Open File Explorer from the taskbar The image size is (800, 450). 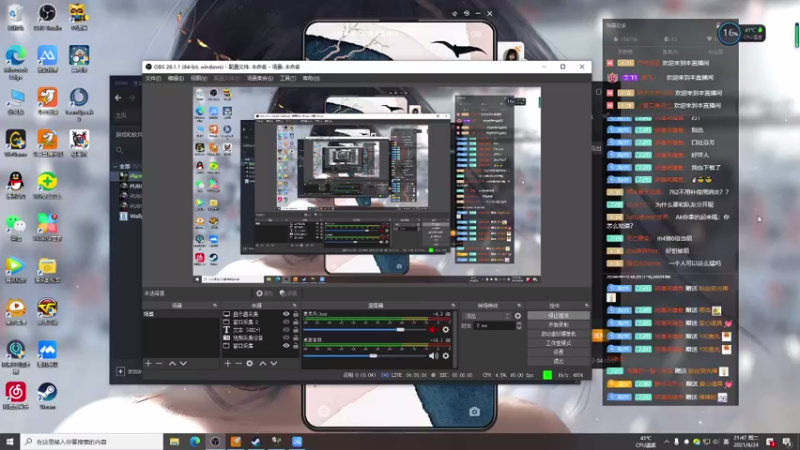[174, 441]
